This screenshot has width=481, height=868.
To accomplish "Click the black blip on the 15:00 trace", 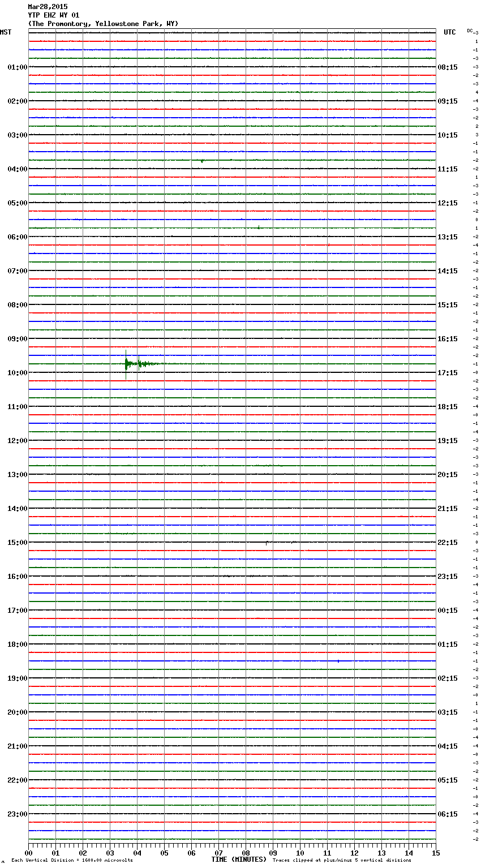I will [x=267, y=543].
